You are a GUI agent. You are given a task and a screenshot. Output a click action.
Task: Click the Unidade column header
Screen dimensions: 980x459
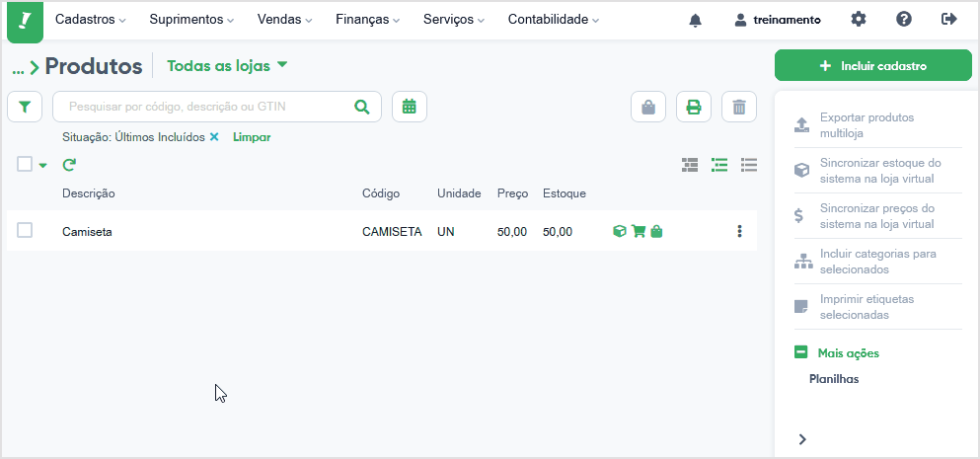pos(459,193)
